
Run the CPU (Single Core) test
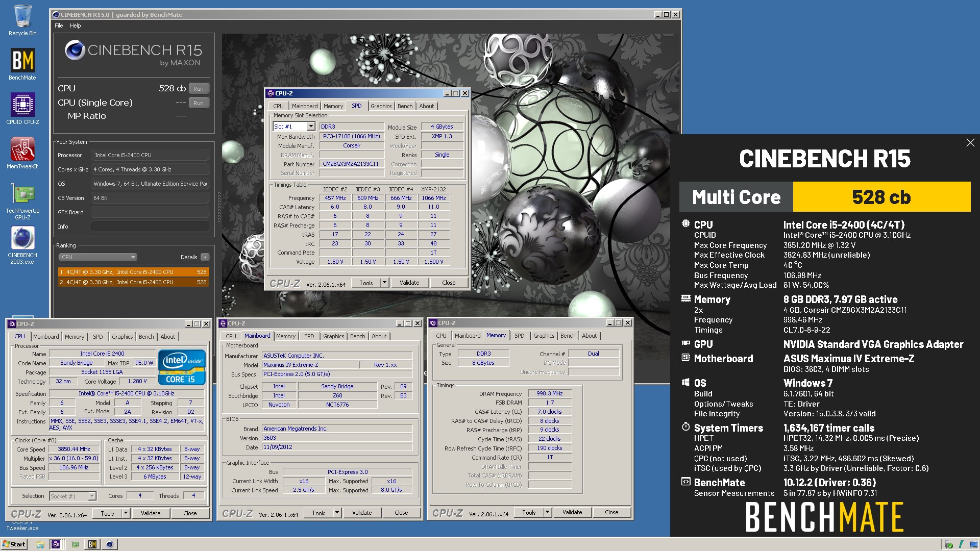199,103
